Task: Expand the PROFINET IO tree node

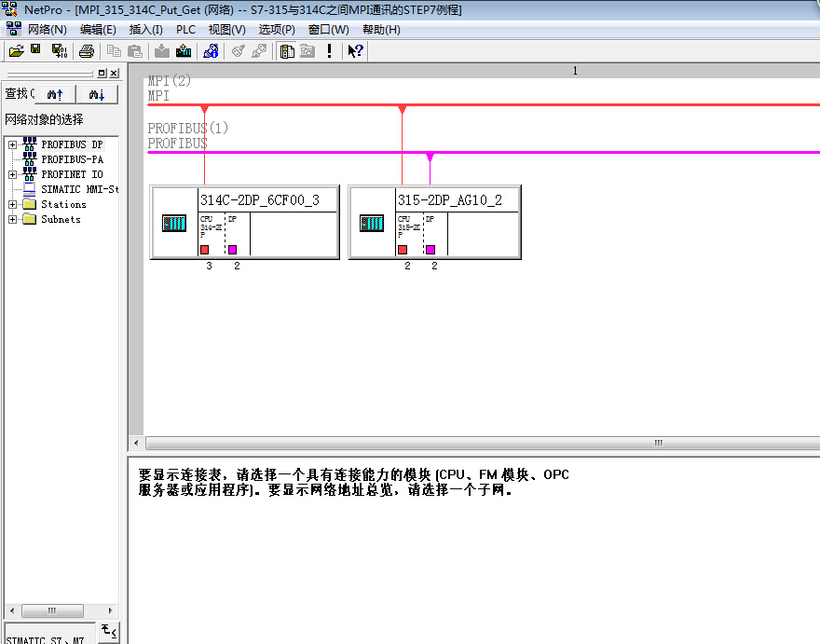Action: click(12, 174)
